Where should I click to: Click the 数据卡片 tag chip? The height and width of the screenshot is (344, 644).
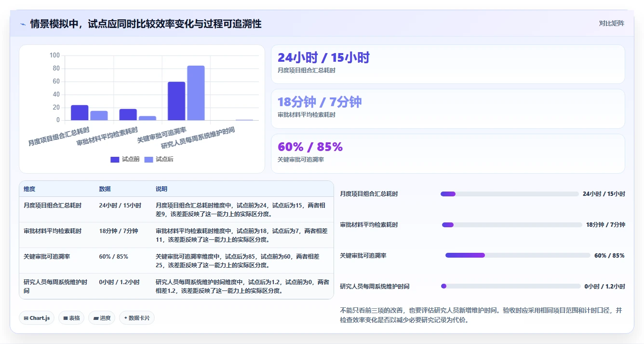(137, 318)
